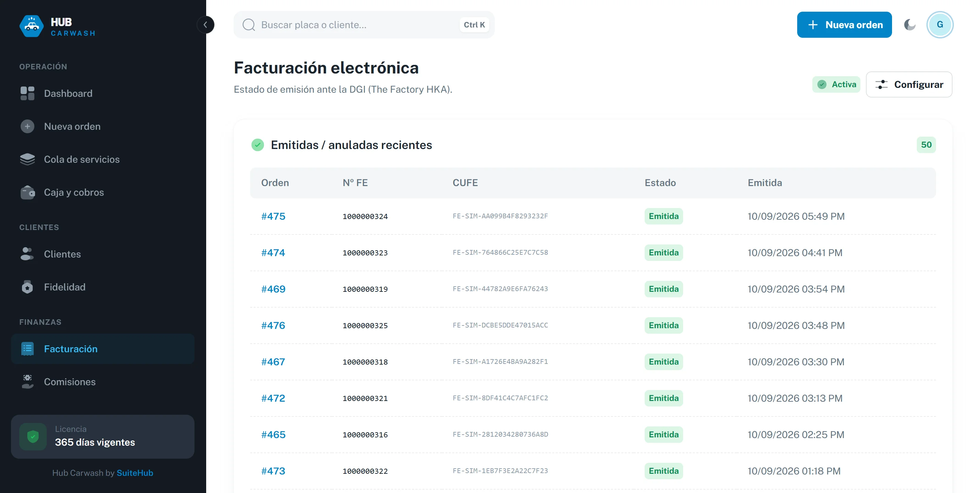
Task: Open the Comisiones menu item
Action: (103, 382)
